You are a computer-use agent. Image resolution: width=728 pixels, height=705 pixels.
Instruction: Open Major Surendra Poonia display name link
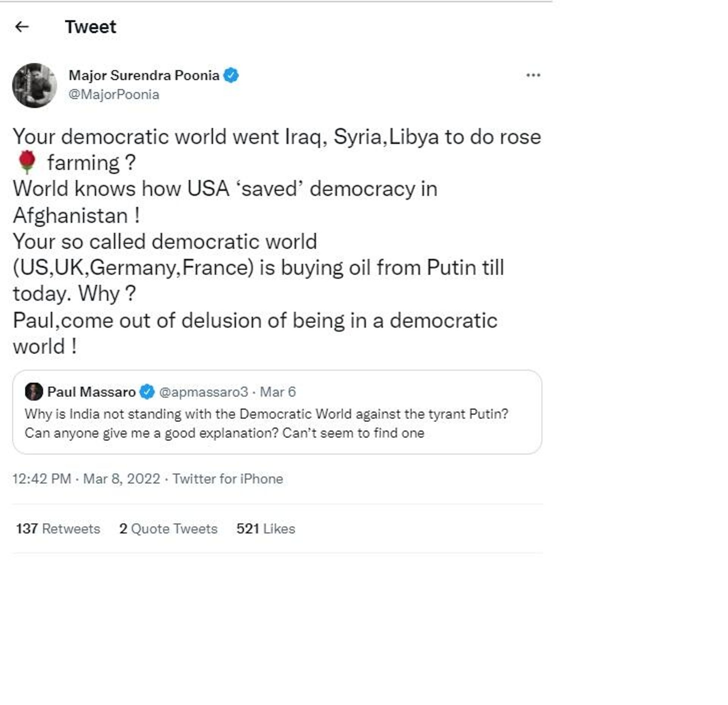click(x=144, y=75)
